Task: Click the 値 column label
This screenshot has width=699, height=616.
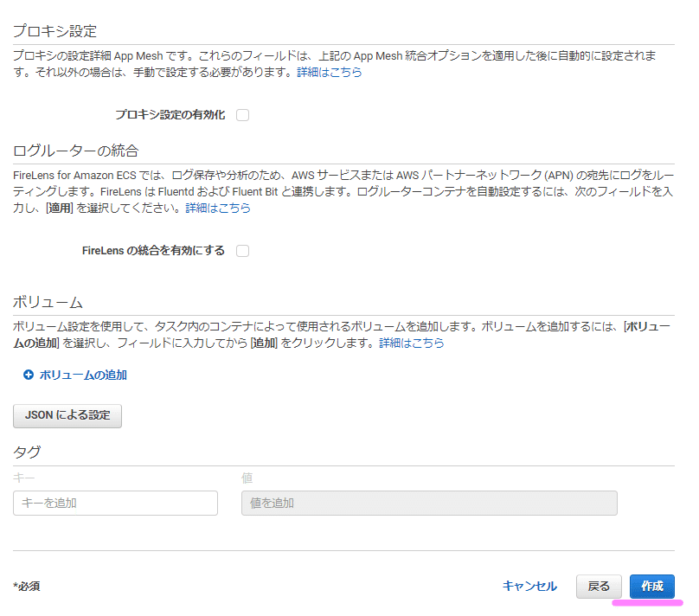Action: (x=247, y=478)
